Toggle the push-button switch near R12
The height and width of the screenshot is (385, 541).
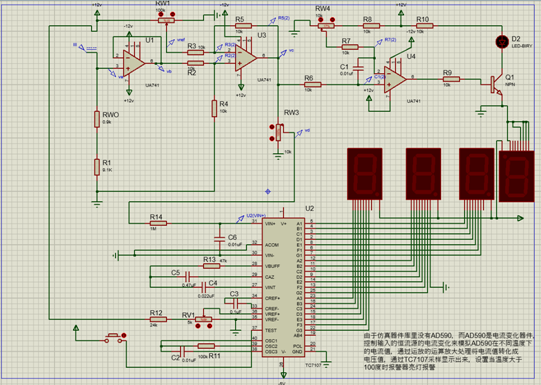[114, 338]
